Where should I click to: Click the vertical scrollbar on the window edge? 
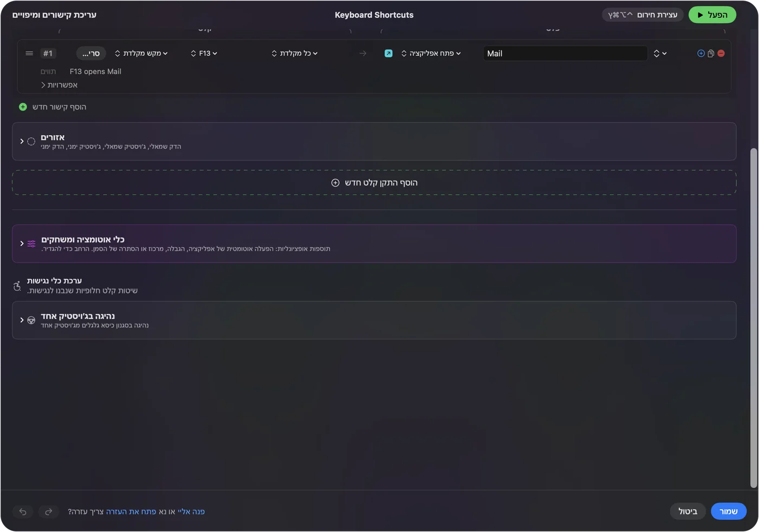click(x=753, y=318)
